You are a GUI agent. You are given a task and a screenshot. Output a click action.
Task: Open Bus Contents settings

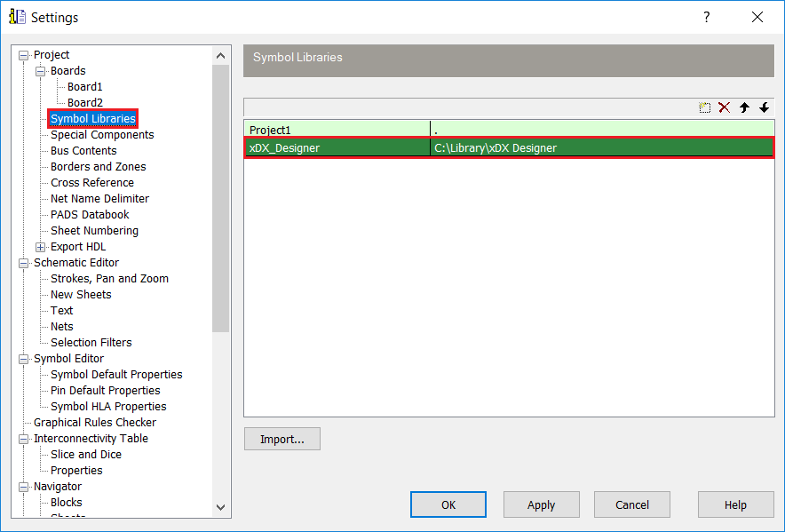[83, 151]
